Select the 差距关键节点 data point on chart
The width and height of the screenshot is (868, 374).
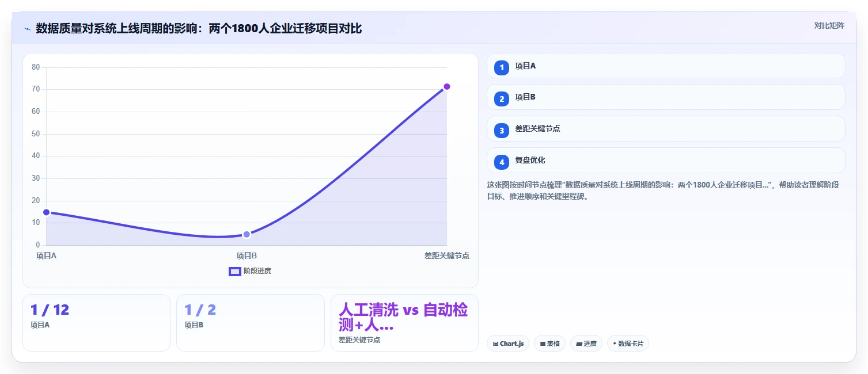pos(446,87)
